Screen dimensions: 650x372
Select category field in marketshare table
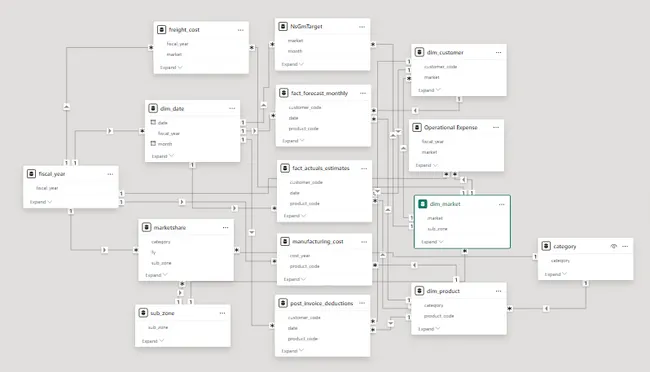click(161, 241)
